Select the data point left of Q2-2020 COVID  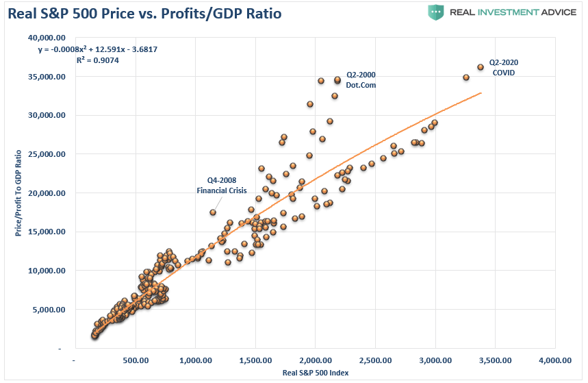pos(466,77)
